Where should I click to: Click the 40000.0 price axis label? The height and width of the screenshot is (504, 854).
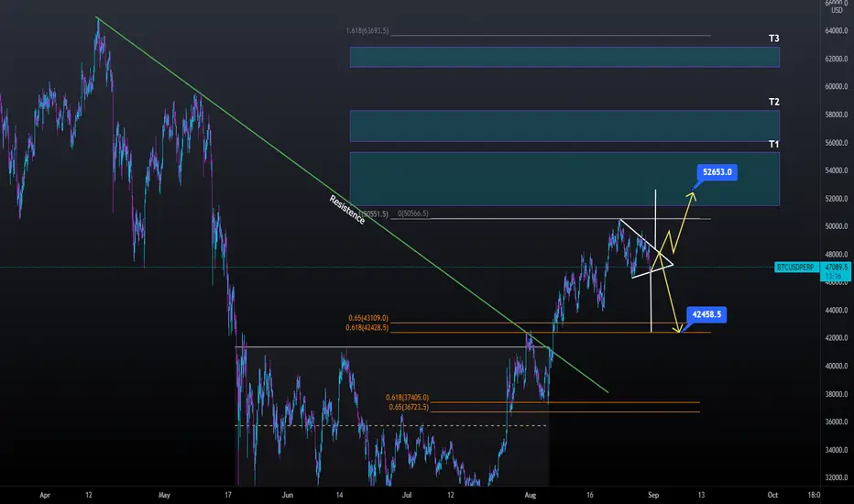[837, 367]
